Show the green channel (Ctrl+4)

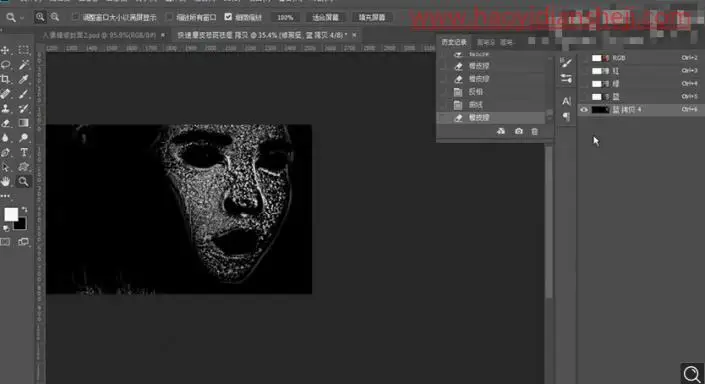pyautogui.click(x=584, y=84)
